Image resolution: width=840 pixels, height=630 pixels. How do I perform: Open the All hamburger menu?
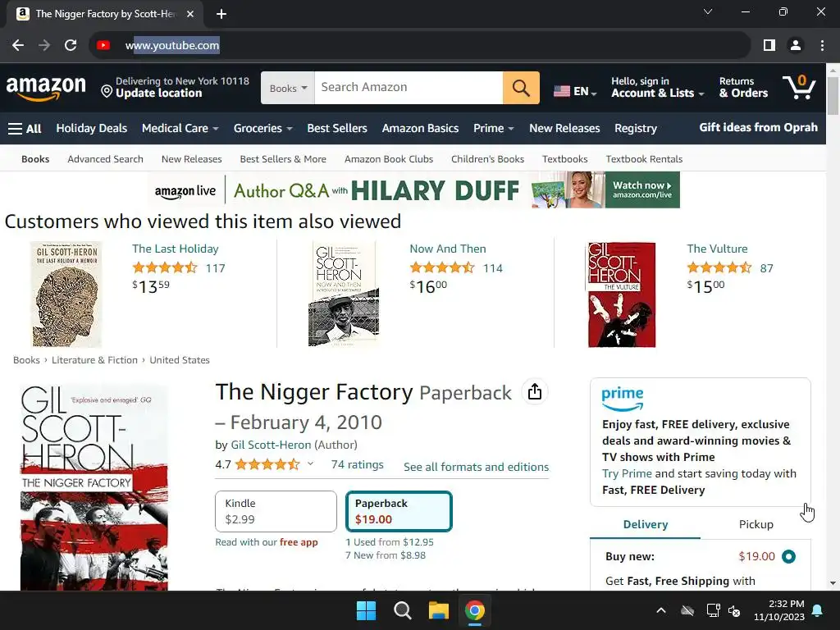click(x=25, y=129)
